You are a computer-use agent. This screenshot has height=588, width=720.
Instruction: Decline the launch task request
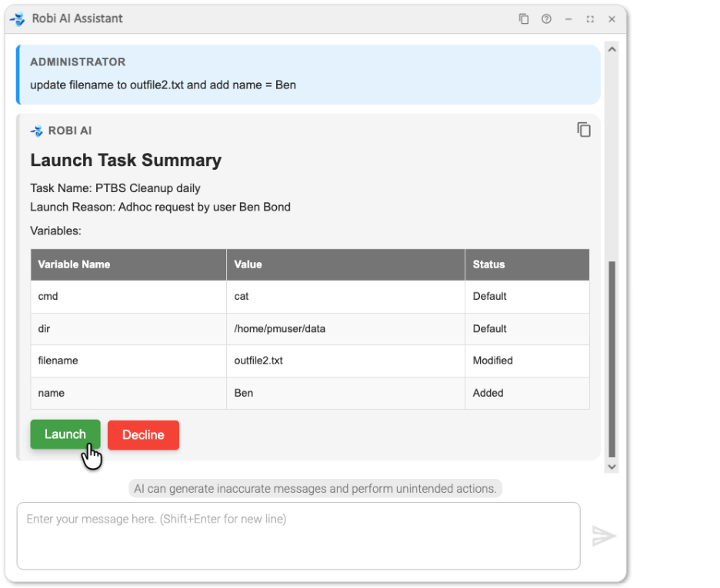point(143,435)
